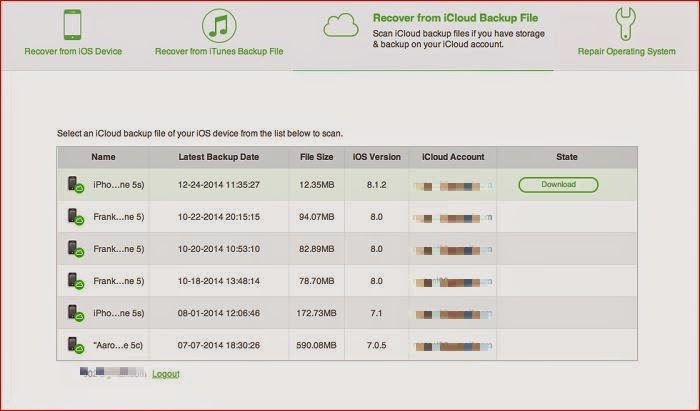Screen dimensions: 700x411
Task: Click the 590.08MB file size cell
Action: tap(317, 345)
